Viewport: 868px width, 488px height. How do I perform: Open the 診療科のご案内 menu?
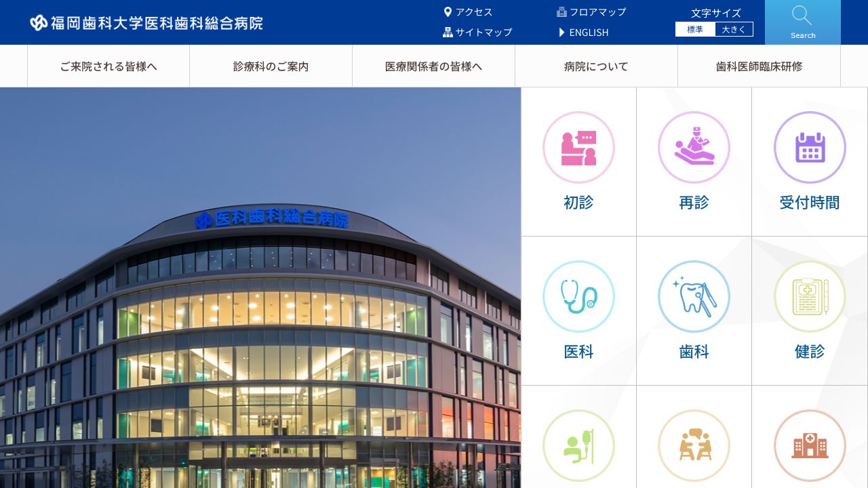tap(271, 66)
